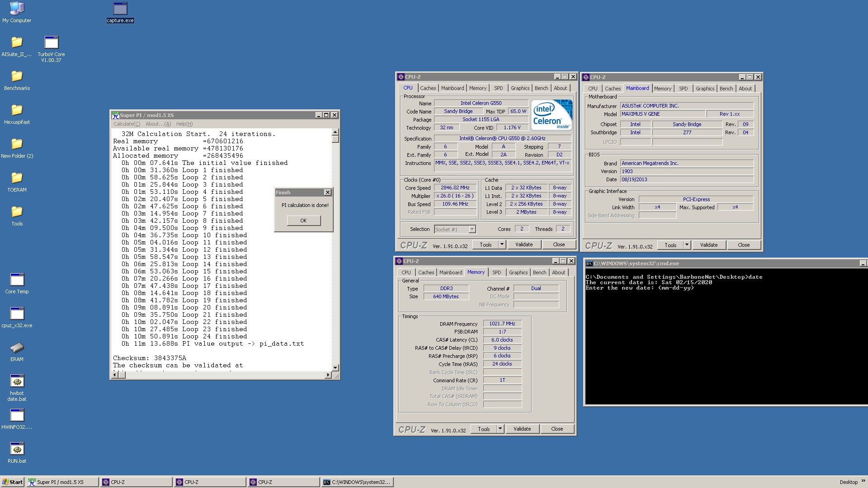Click Super PI vertical scrollbar down arrow
The width and height of the screenshot is (868, 488).
335,367
